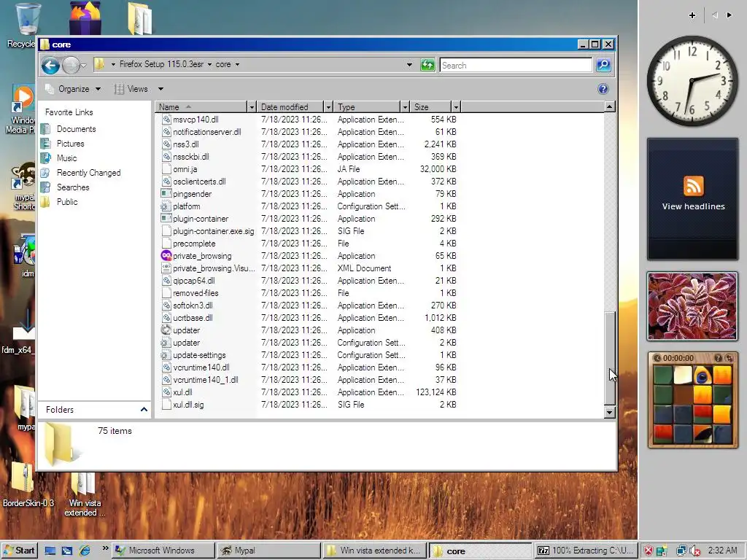Open the Views dropdown arrow
Screen dimensions: 747x560
[160, 89]
